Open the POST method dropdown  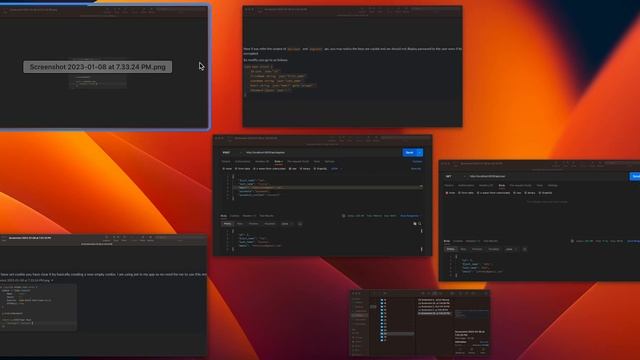point(231,152)
